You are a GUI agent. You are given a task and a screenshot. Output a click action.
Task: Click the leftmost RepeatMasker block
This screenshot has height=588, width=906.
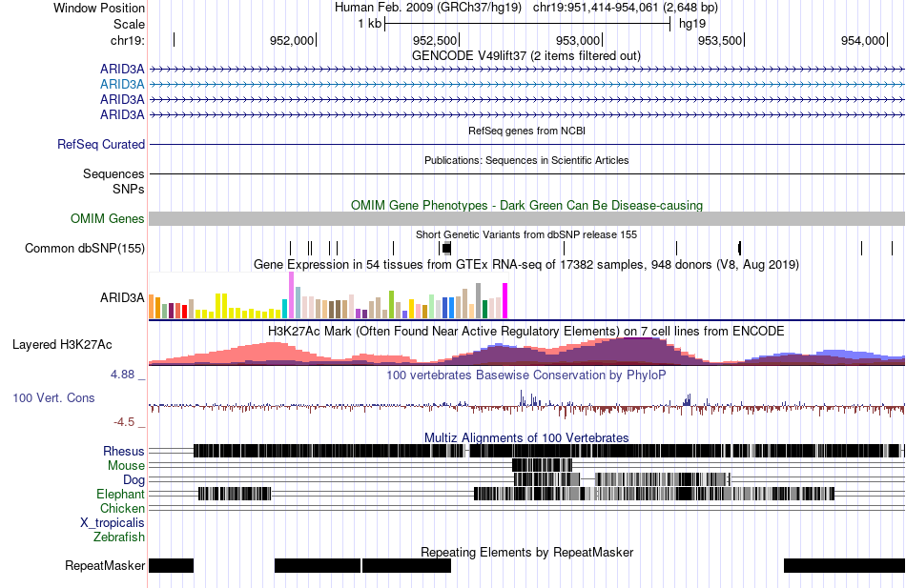coord(171,565)
